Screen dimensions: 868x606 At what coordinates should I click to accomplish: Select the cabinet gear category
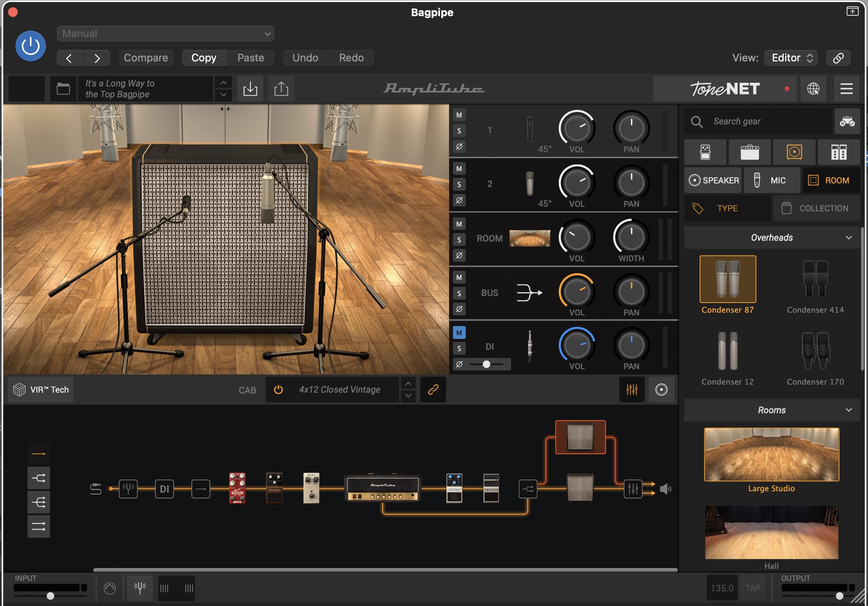click(794, 152)
